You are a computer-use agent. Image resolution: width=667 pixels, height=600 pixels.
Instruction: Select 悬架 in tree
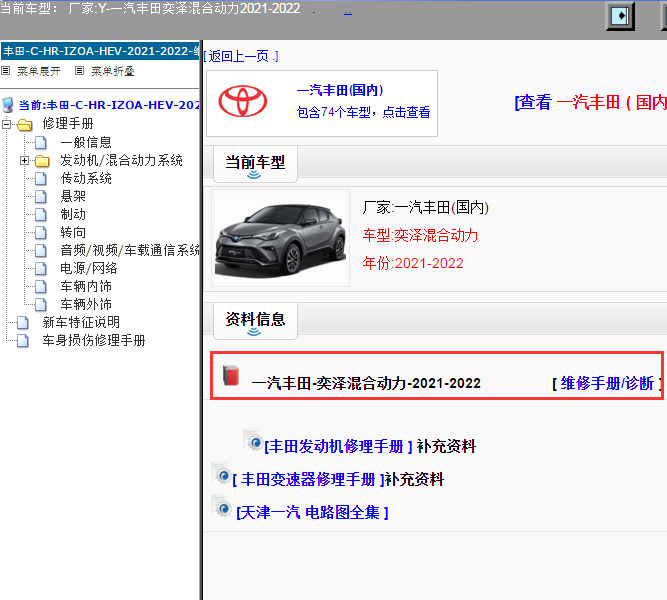pyautogui.click(x=73, y=196)
